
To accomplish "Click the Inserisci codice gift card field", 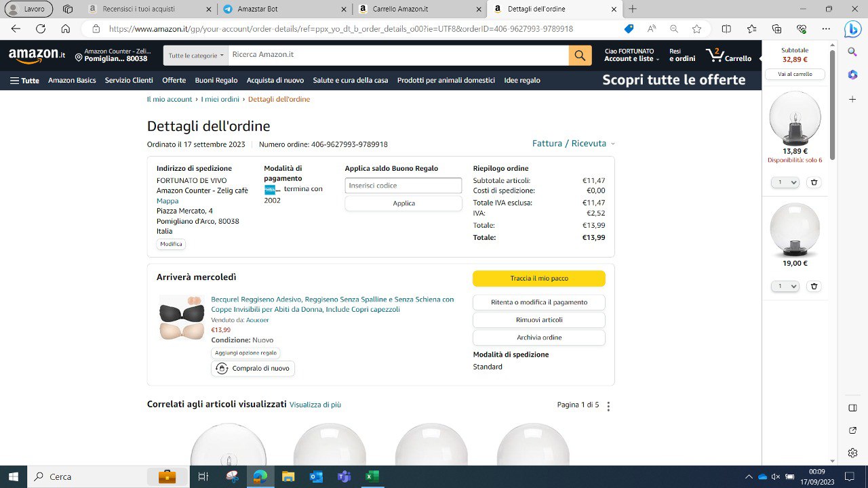I will tap(403, 186).
